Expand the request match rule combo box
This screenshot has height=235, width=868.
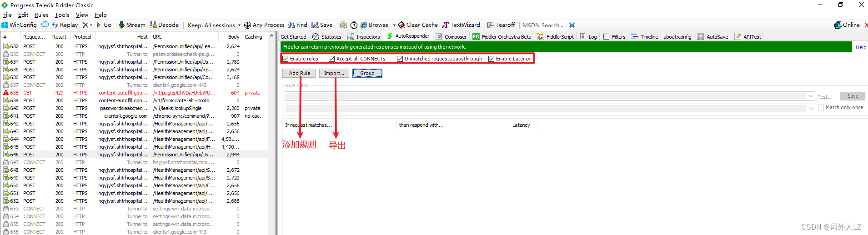click(x=811, y=96)
